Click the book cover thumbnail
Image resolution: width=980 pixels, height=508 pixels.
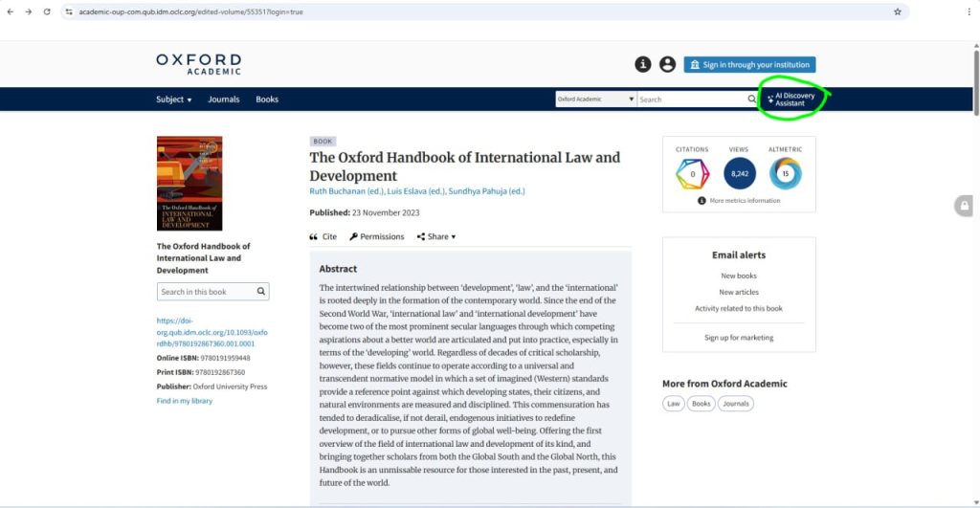coord(189,183)
